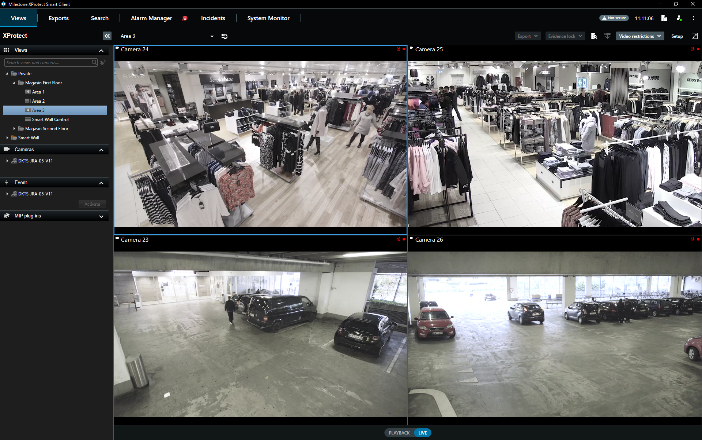This screenshot has height=440, width=702.
Task: Open the three-dot more options menu
Action: (692, 18)
